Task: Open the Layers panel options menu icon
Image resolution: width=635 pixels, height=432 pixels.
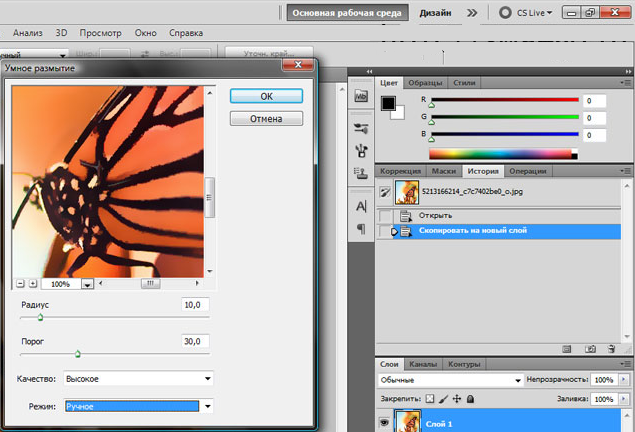Action: pos(626,364)
